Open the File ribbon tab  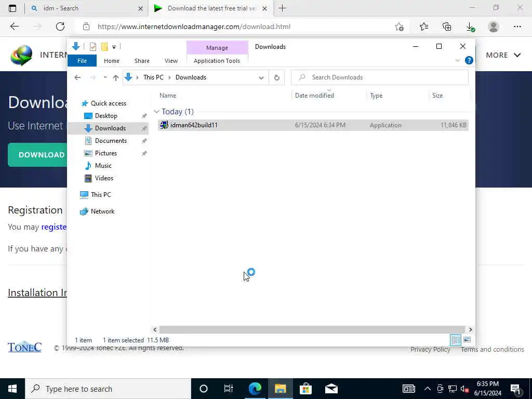[x=82, y=61]
